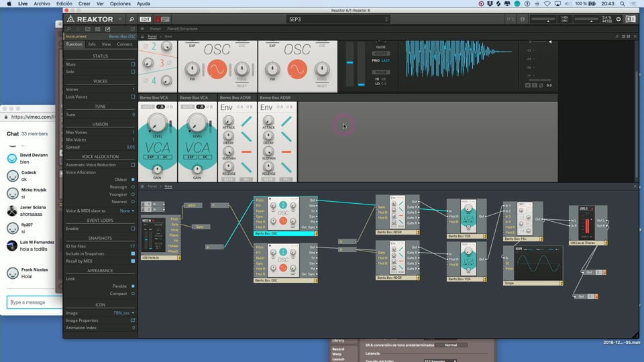Screen dimensions: 644x362
Task: Click first OSC sine waveform selector
Action: coord(217,69)
